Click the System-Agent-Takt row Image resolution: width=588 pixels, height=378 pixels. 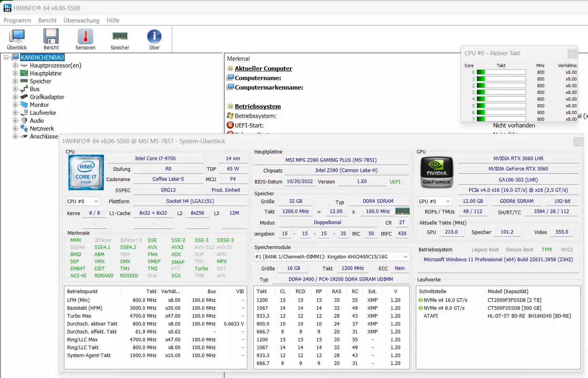click(x=155, y=356)
